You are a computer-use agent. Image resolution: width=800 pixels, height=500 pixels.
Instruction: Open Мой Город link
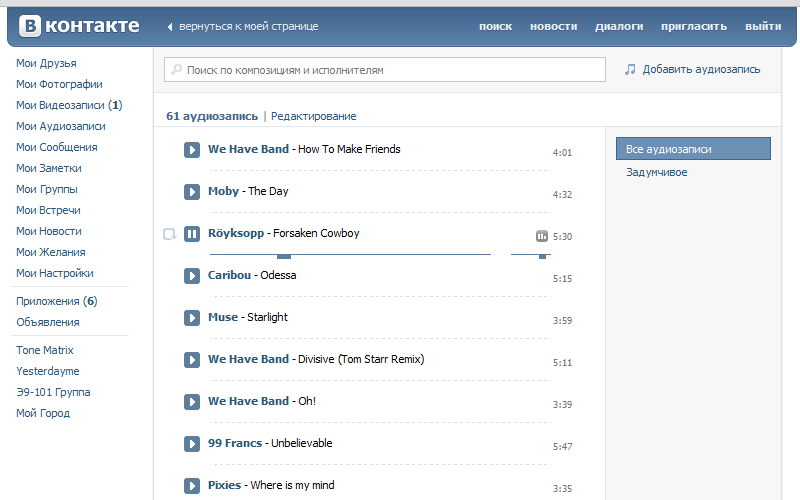coord(43,413)
